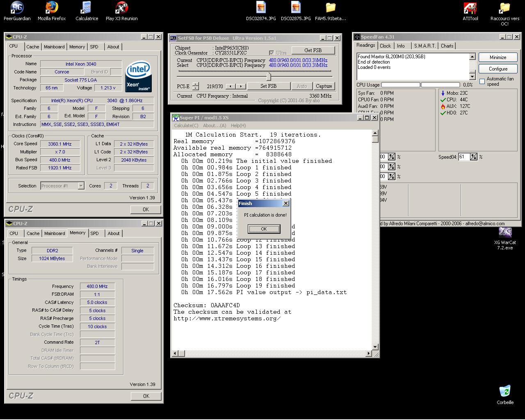Screen dimensions: 525x420
Task: Click SpeedFan AUX flame warning icon
Action: 443,106
